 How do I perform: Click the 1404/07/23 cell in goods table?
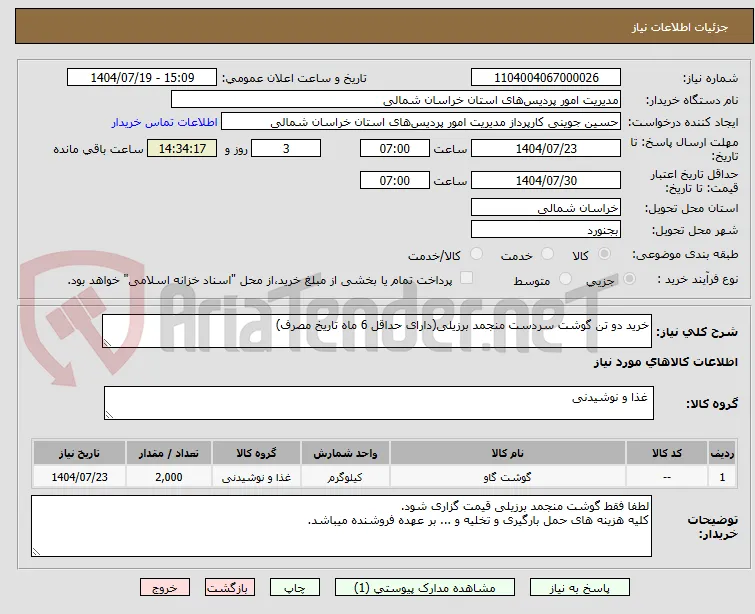tap(79, 477)
